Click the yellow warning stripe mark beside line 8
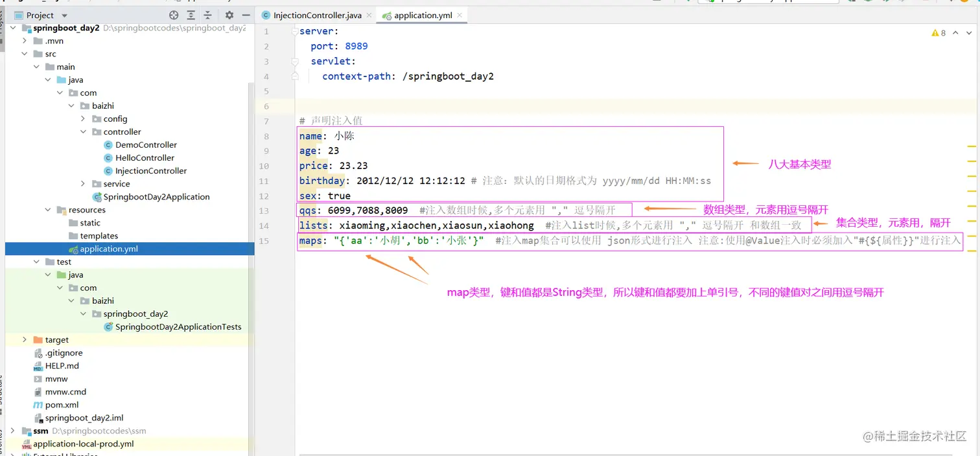 coord(972,147)
